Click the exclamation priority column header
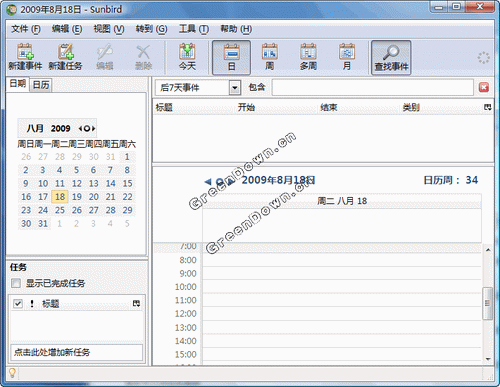 pyautogui.click(x=32, y=303)
